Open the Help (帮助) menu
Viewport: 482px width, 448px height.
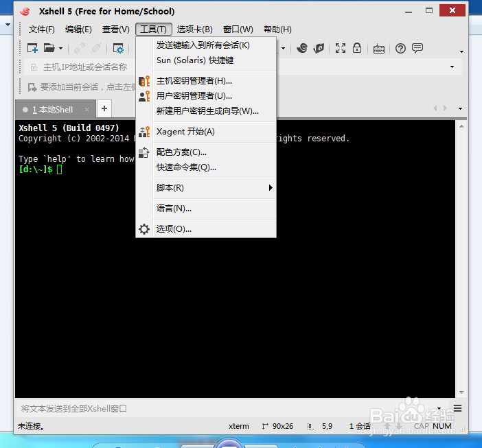(x=277, y=30)
